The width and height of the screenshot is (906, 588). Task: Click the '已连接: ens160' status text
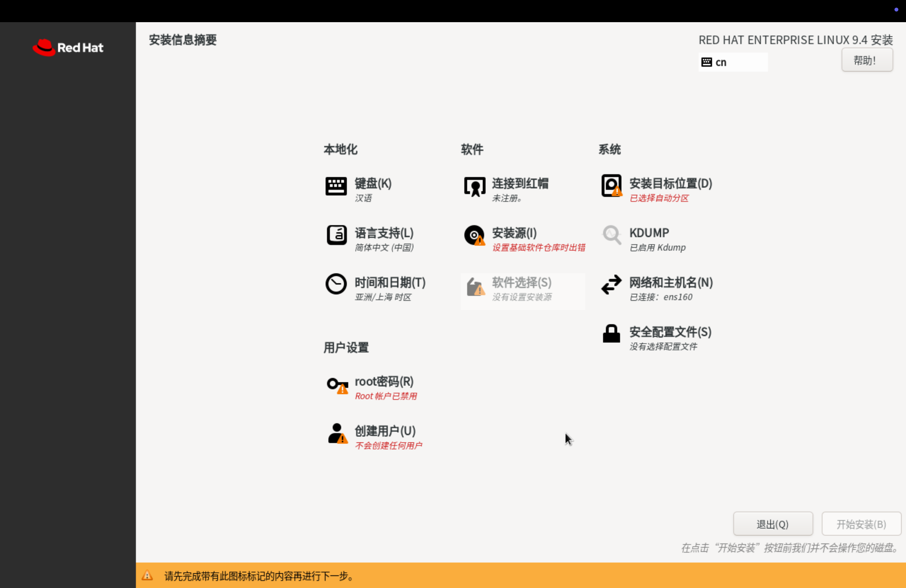pos(661,297)
